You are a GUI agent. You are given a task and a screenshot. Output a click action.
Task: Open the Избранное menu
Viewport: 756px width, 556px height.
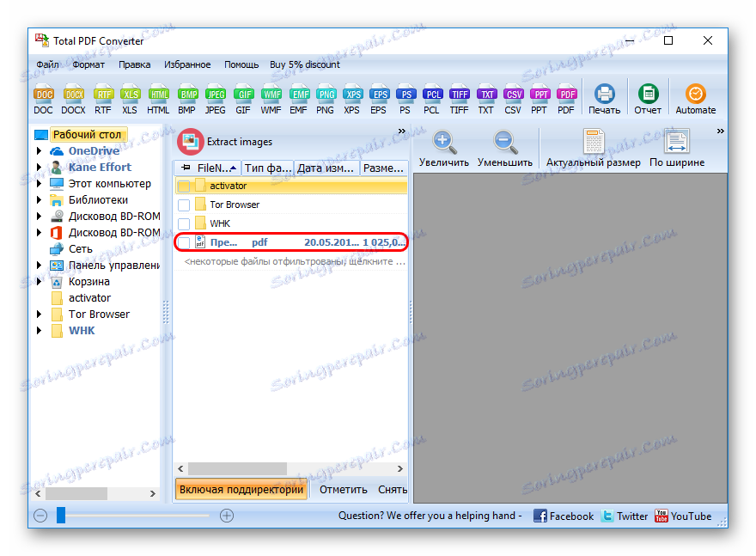click(x=187, y=64)
